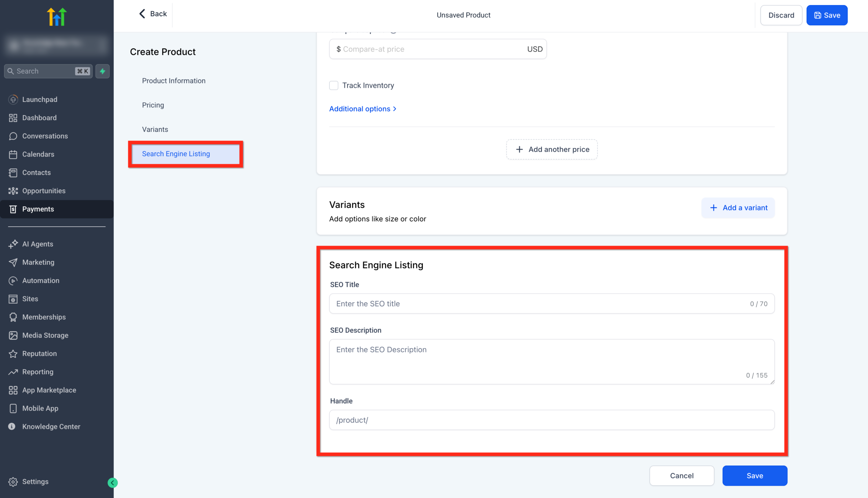
Task: Expand Additional options
Action: click(x=363, y=109)
